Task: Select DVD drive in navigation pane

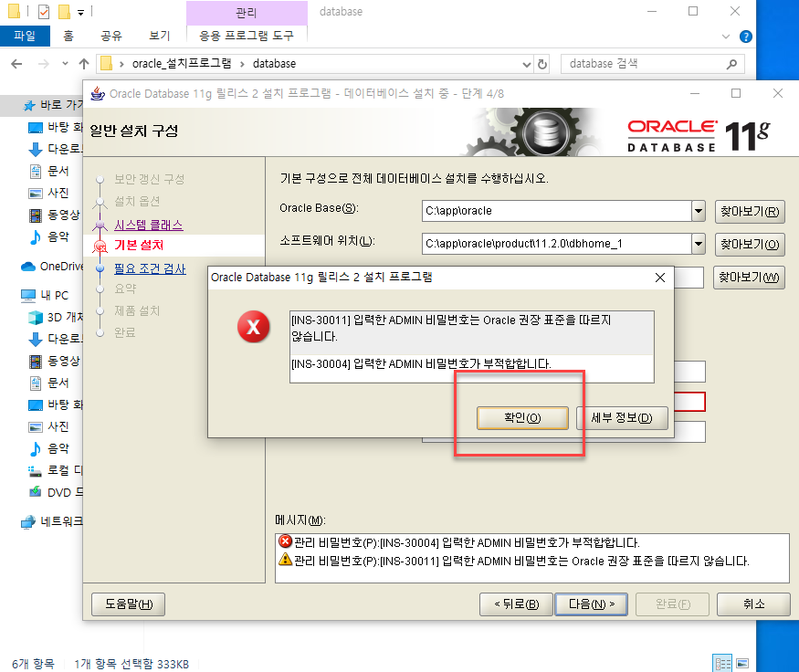Action: [x=56, y=493]
